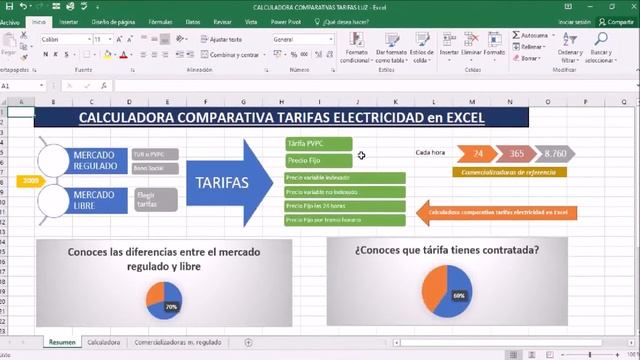The width and height of the screenshot is (640, 360).
Task: Click the Paste clipboard icon
Action: (x=9, y=41)
